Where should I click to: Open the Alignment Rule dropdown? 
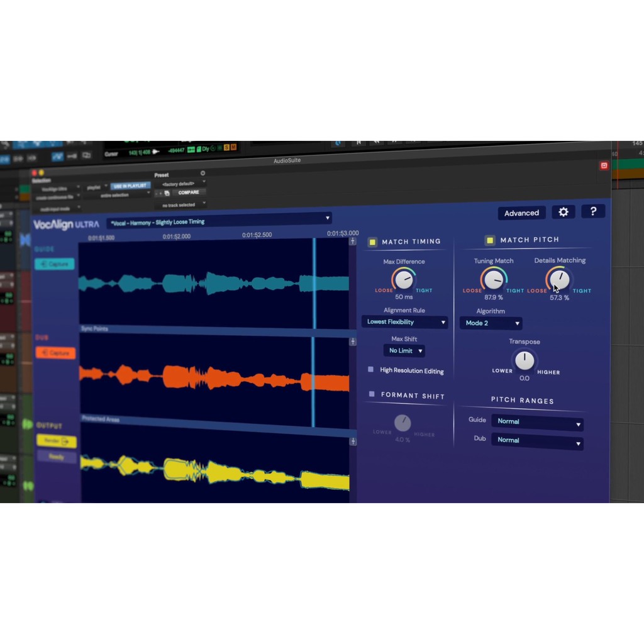[x=404, y=322]
